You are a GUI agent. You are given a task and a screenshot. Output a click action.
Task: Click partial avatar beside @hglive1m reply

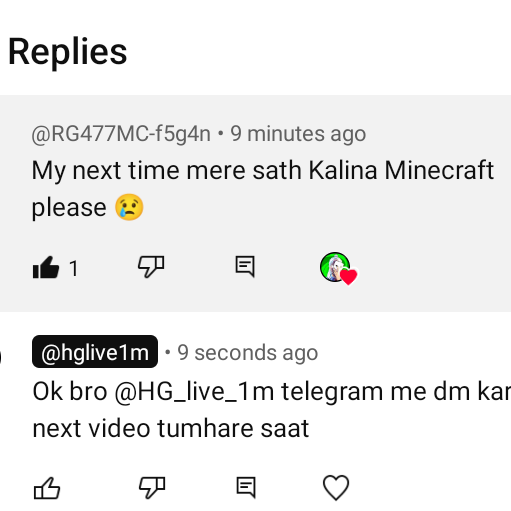[x=1, y=357]
